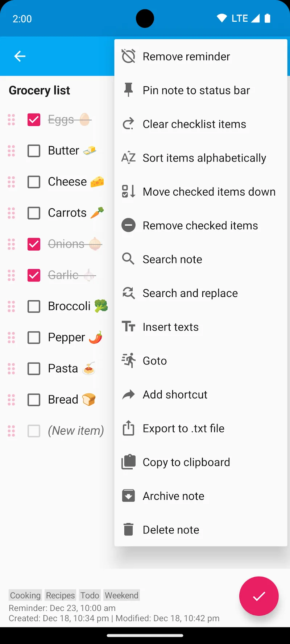Click the running-person Goto icon
This screenshot has width=290, height=644.
tap(128, 360)
